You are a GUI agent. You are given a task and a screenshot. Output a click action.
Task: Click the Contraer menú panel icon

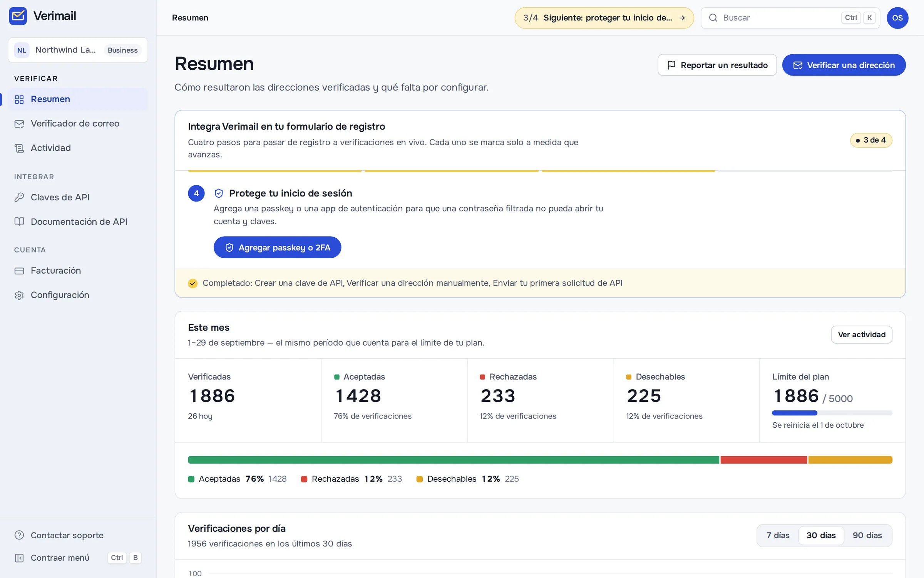pyautogui.click(x=19, y=558)
